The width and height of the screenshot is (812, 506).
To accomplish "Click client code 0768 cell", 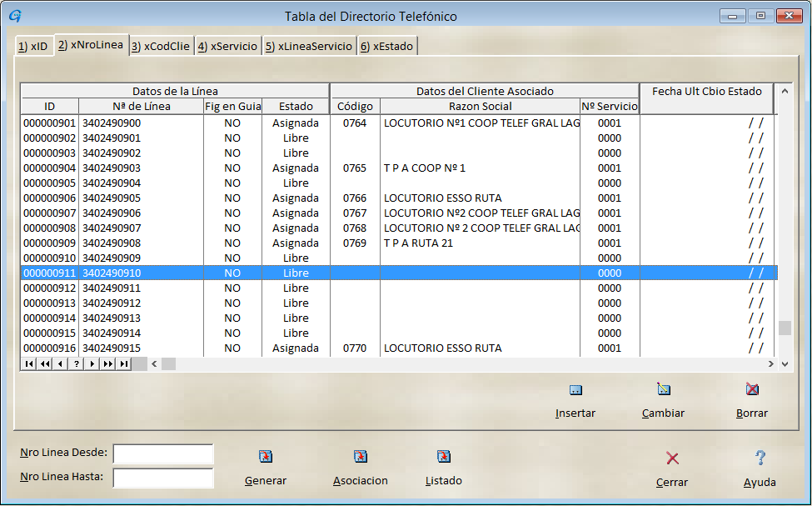I will click(355, 228).
